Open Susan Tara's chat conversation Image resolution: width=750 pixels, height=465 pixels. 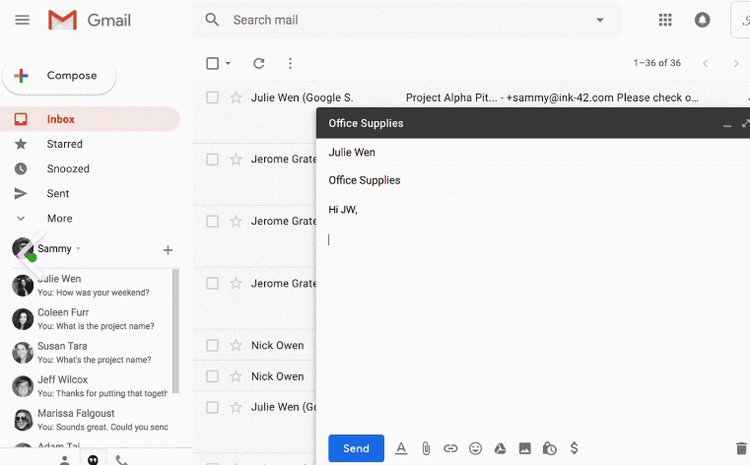(91, 353)
